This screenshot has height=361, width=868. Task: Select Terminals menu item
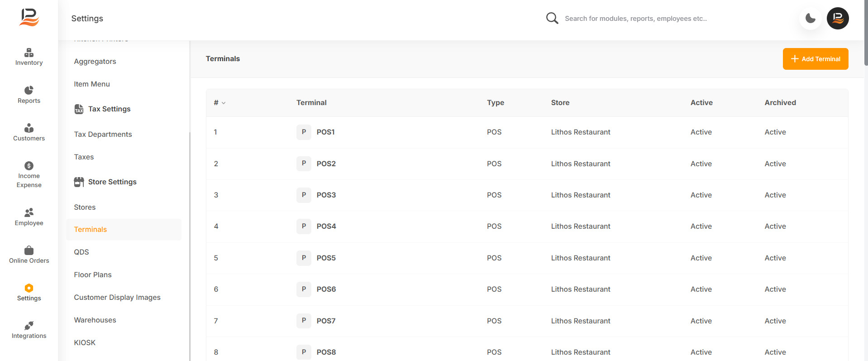click(x=124, y=230)
